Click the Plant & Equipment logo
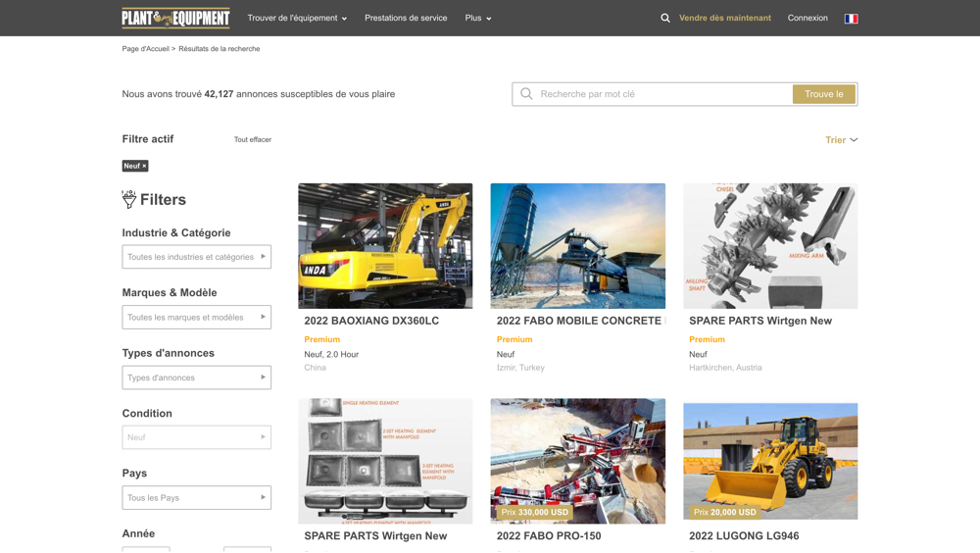Screen dimensions: 980x553 [175, 19]
